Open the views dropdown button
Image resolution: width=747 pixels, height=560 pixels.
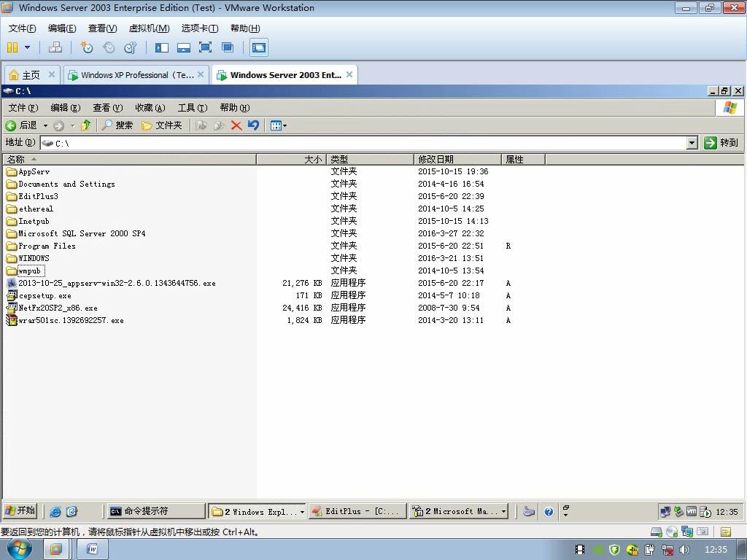[278, 125]
